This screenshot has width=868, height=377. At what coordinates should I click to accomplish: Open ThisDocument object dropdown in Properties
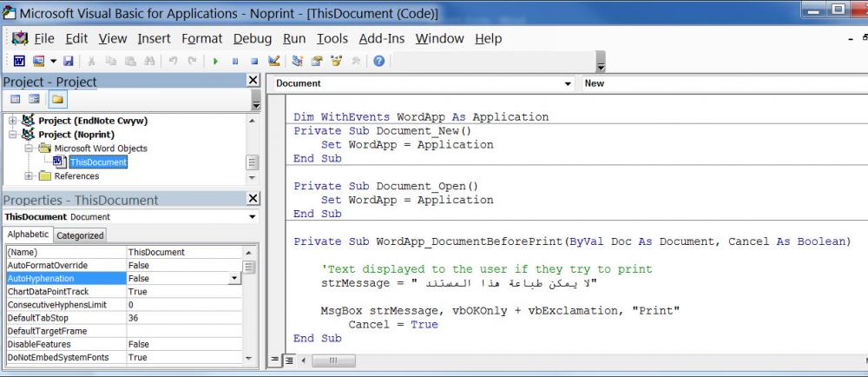253,217
